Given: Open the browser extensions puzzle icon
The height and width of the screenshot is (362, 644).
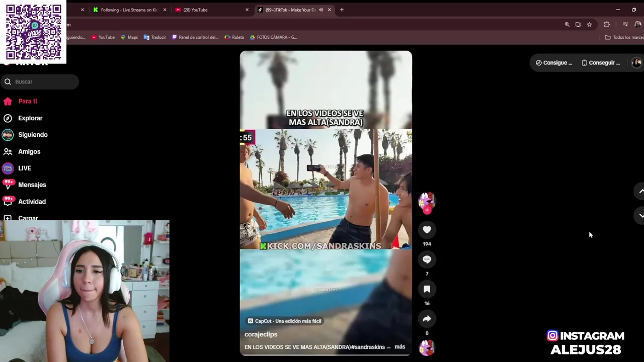Looking at the screenshot, I should click(607, 24).
